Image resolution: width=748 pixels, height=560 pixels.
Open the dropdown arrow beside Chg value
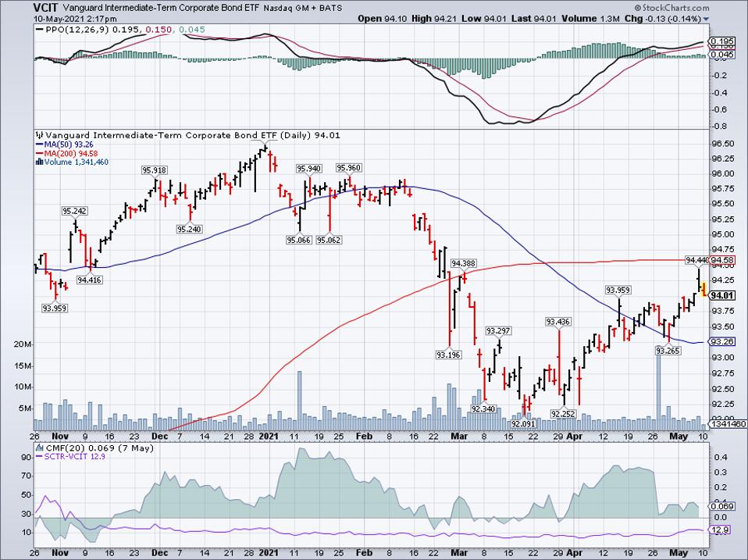click(x=707, y=19)
